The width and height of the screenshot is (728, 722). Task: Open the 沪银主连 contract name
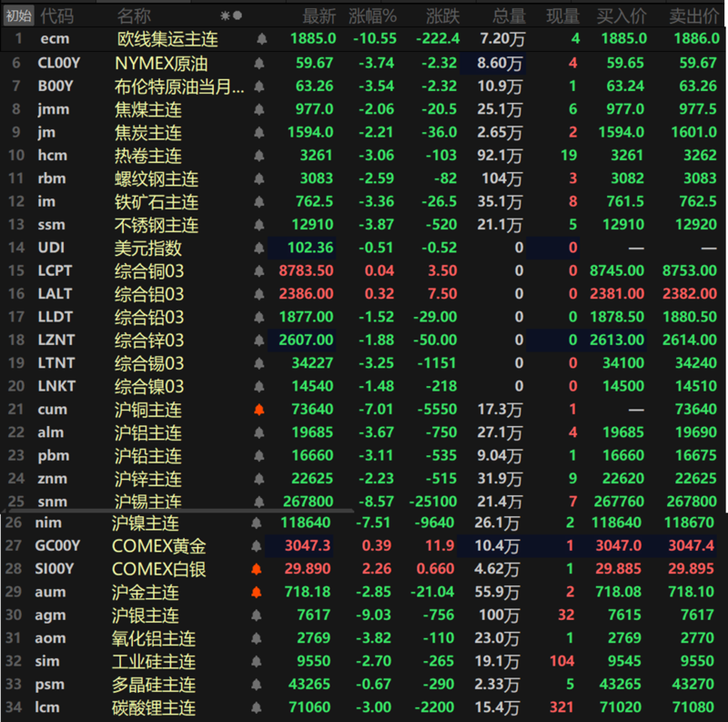point(147,615)
